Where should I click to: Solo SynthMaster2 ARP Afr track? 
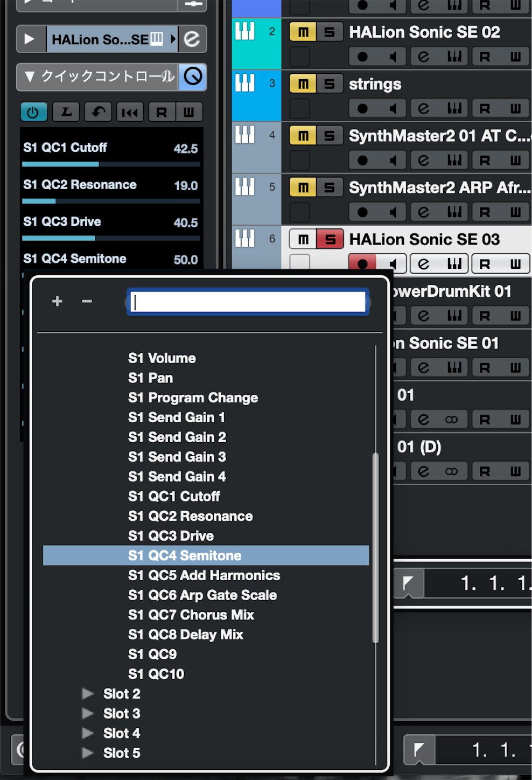330,187
